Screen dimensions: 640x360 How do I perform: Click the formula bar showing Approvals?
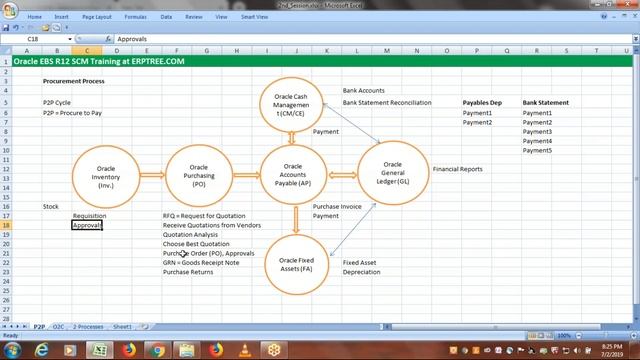pos(373,39)
